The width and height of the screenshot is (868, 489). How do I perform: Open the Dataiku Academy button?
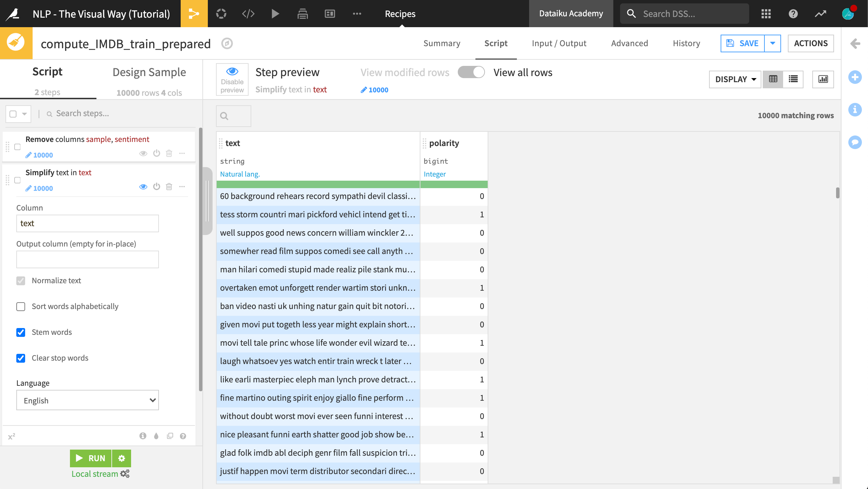click(x=571, y=14)
